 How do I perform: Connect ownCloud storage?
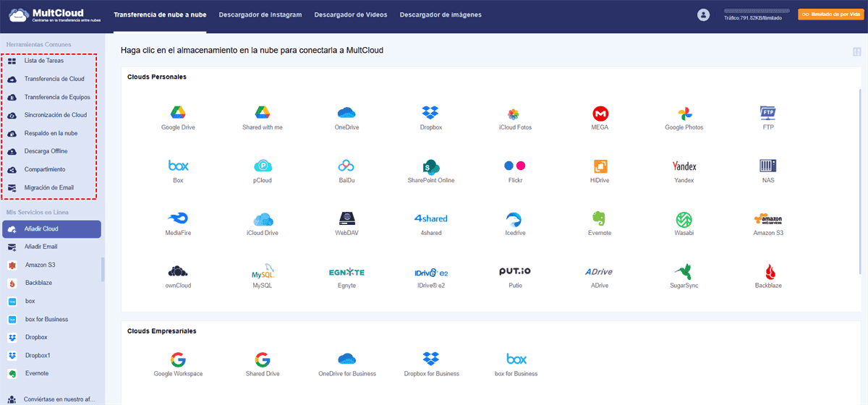[x=178, y=276]
